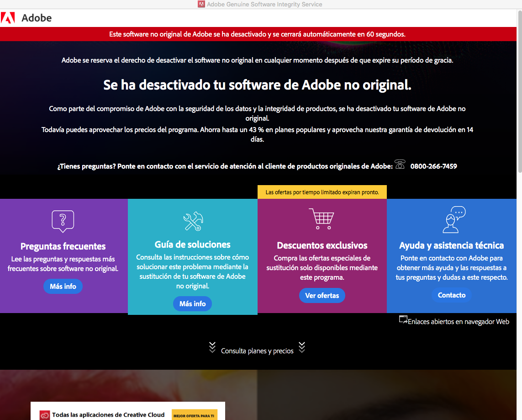522x420 pixels.
Task: Click the external link browser icon
Action: click(403, 320)
